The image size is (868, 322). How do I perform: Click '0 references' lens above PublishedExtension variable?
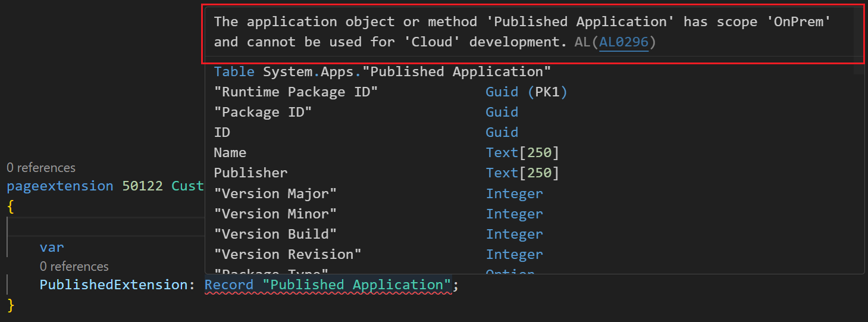pos(74,267)
